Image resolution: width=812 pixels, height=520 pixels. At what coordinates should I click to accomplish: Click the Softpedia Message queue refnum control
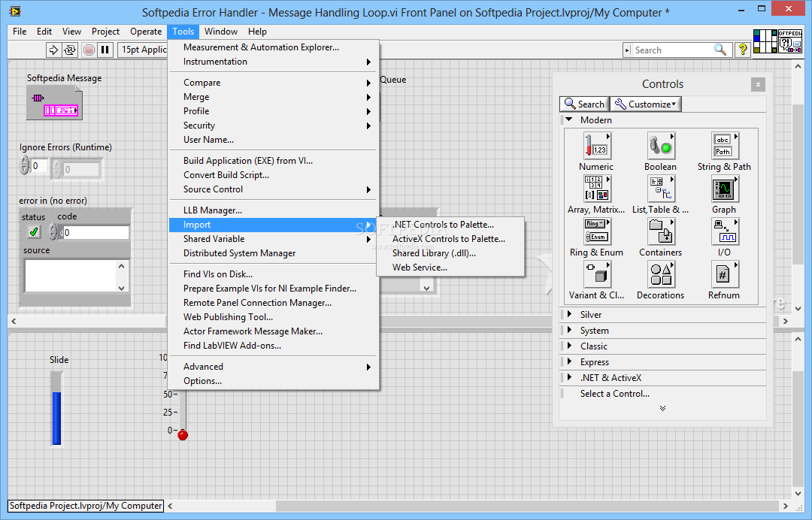click(x=54, y=103)
